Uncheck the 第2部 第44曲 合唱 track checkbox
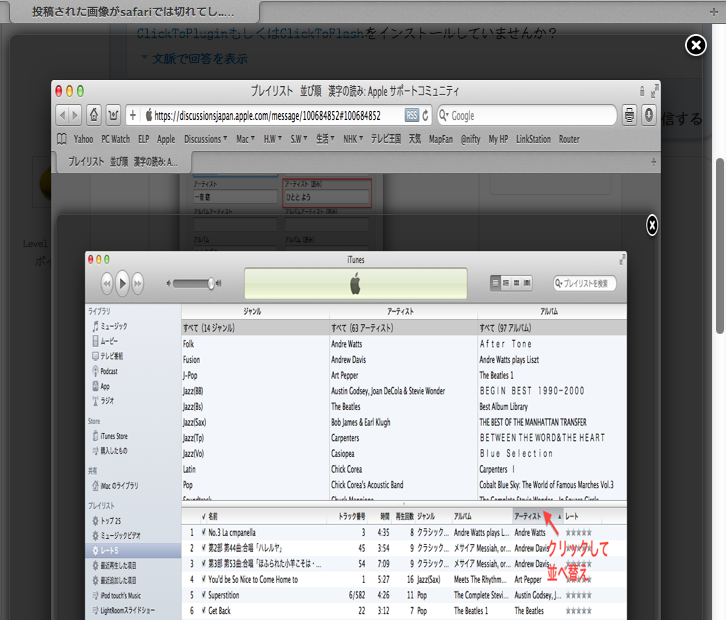The height and width of the screenshot is (620, 726). coord(204,548)
